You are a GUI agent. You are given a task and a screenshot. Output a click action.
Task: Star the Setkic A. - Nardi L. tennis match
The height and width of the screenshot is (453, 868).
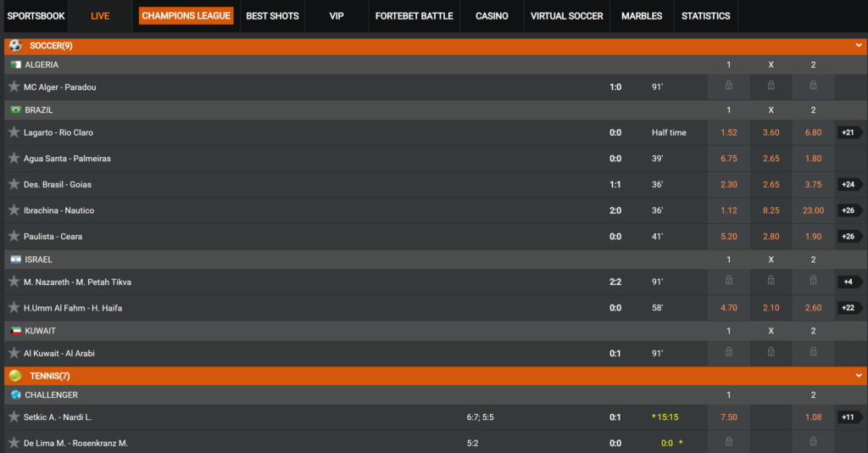(14, 417)
